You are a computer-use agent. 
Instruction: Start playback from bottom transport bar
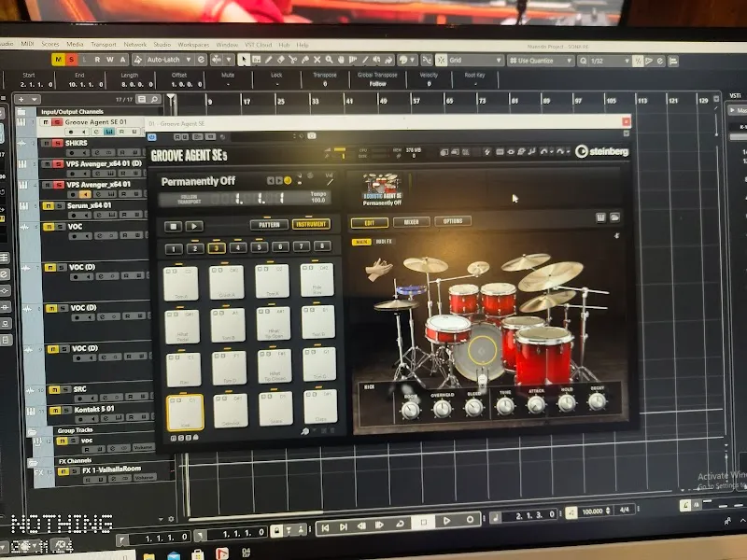[446, 521]
